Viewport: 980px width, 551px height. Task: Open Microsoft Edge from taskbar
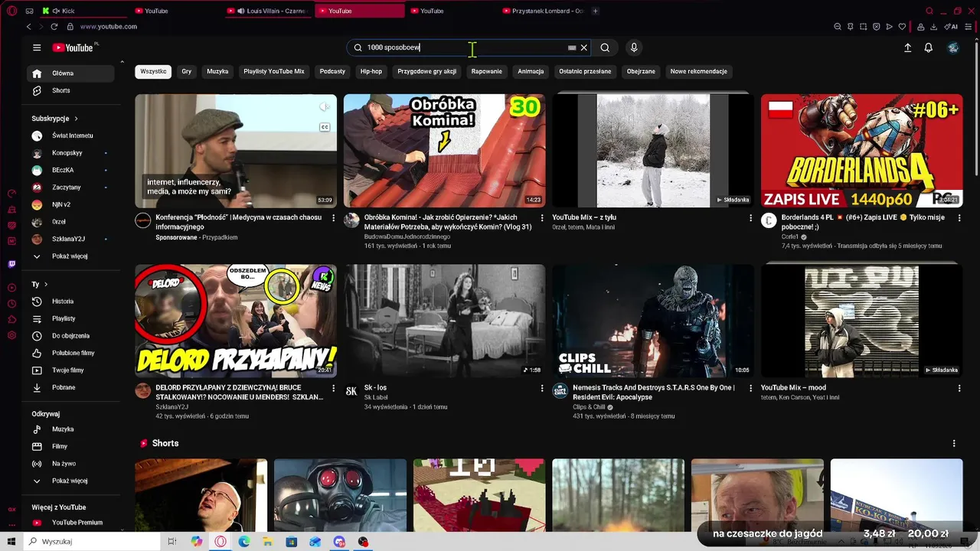244,542
